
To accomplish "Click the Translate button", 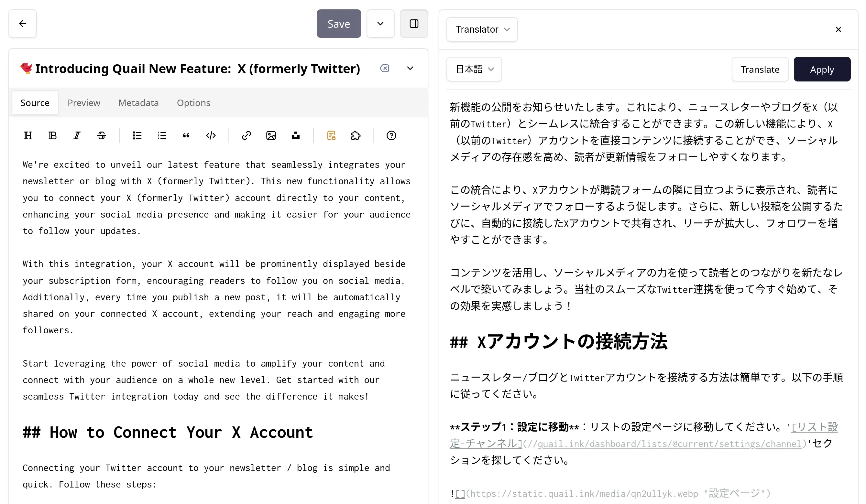I will click(760, 69).
